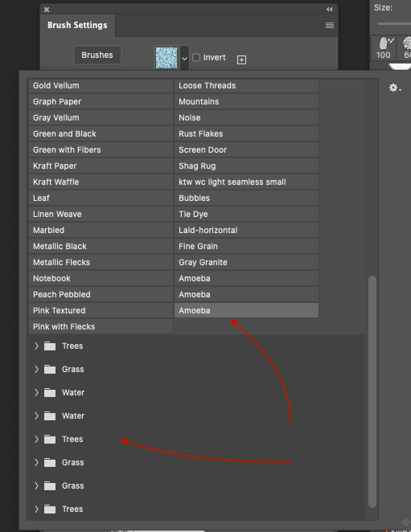The image size is (411, 532).
Task: Select the Pink Textured pattern
Action: click(101, 310)
